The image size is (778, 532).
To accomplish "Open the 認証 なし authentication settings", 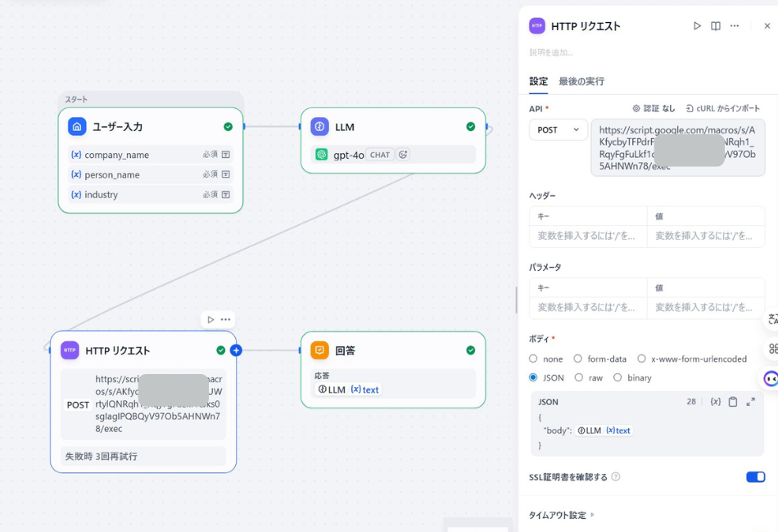I will (x=654, y=108).
